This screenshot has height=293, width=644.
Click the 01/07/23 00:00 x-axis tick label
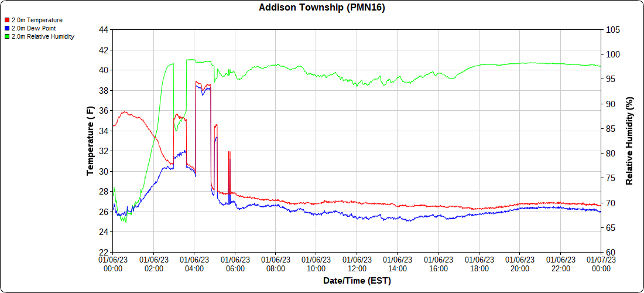[601, 264]
